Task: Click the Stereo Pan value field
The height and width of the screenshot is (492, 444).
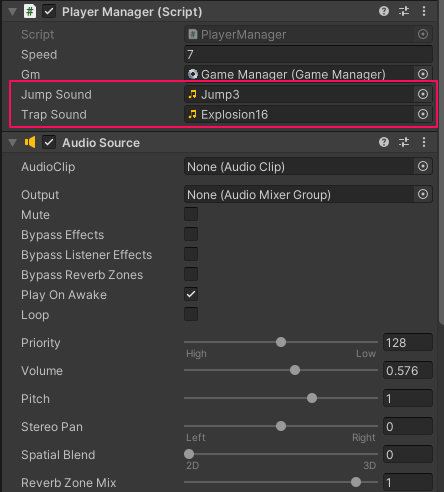Action: click(408, 426)
